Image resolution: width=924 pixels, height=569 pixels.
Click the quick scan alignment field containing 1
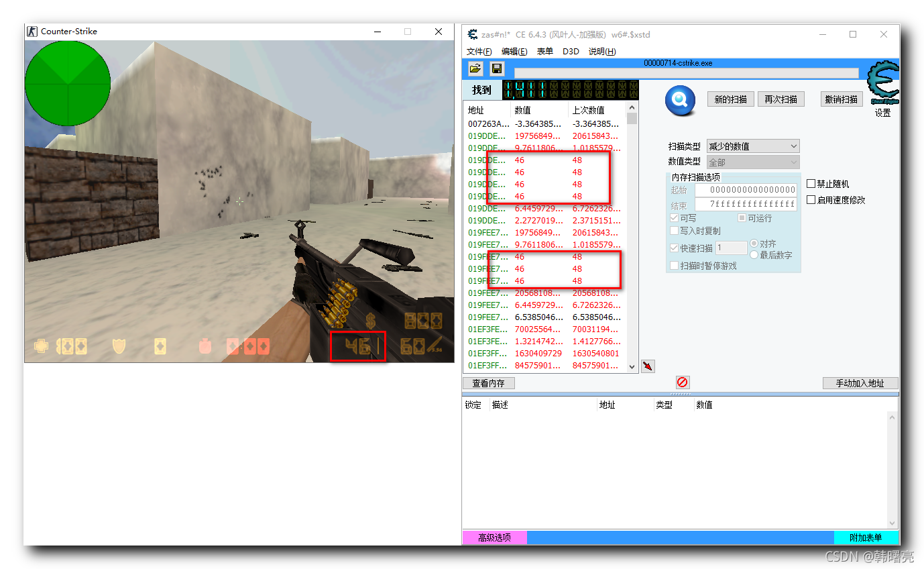732,248
